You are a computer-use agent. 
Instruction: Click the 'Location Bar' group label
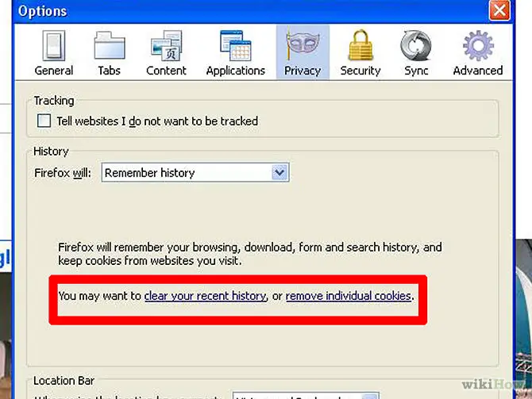(x=64, y=381)
